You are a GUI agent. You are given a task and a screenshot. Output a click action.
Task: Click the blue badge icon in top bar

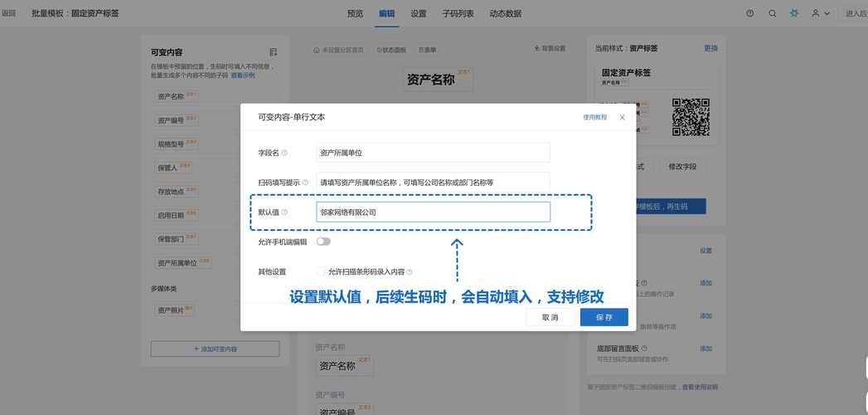pyautogui.click(x=794, y=13)
